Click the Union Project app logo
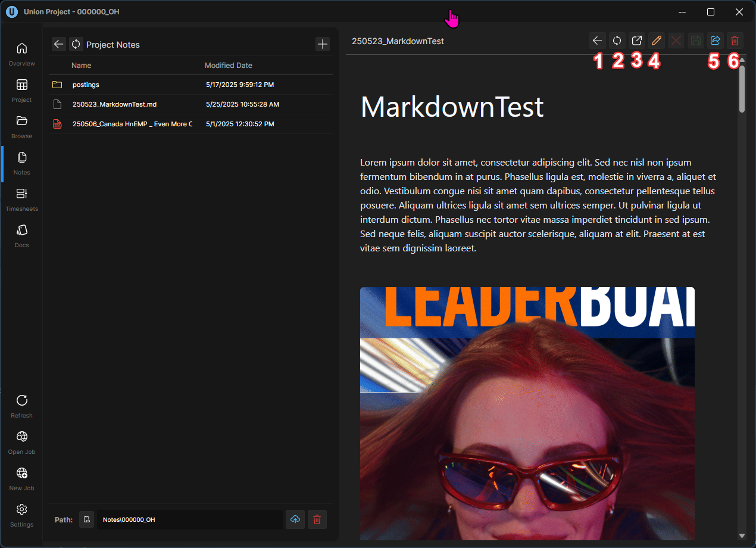The width and height of the screenshot is (756, 548). [x=12, y=12]
